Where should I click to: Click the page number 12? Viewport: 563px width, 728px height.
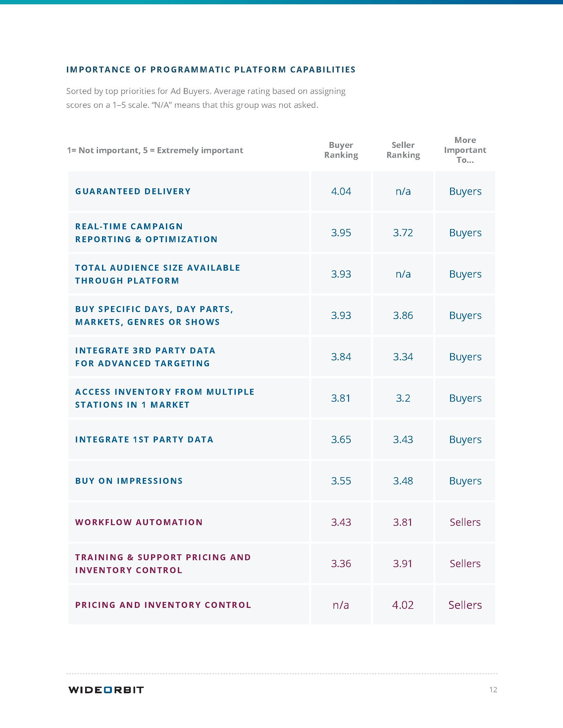(x=493, y=690)
